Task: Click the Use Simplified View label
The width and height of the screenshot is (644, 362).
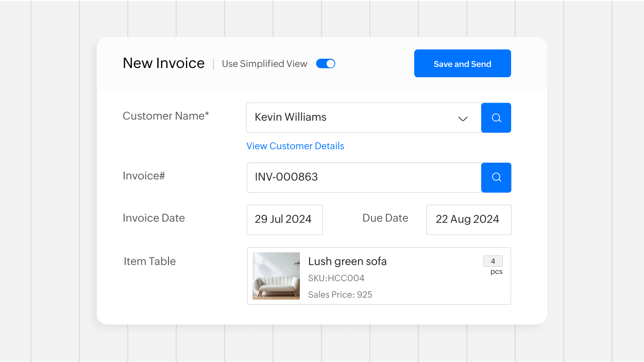Action: pos(264,64)
